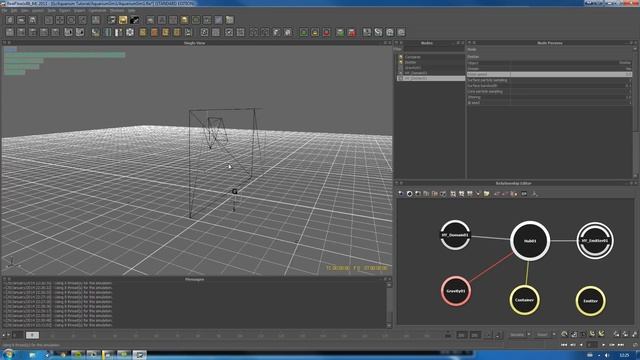Click the Surface particle sampling parameter
640x360 pixels.
[549, 80]
